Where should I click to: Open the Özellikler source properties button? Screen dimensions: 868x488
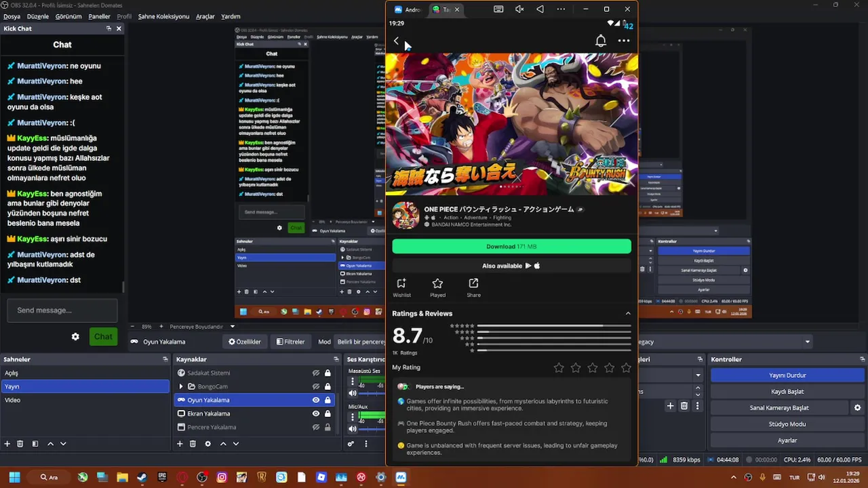[245, 342]
